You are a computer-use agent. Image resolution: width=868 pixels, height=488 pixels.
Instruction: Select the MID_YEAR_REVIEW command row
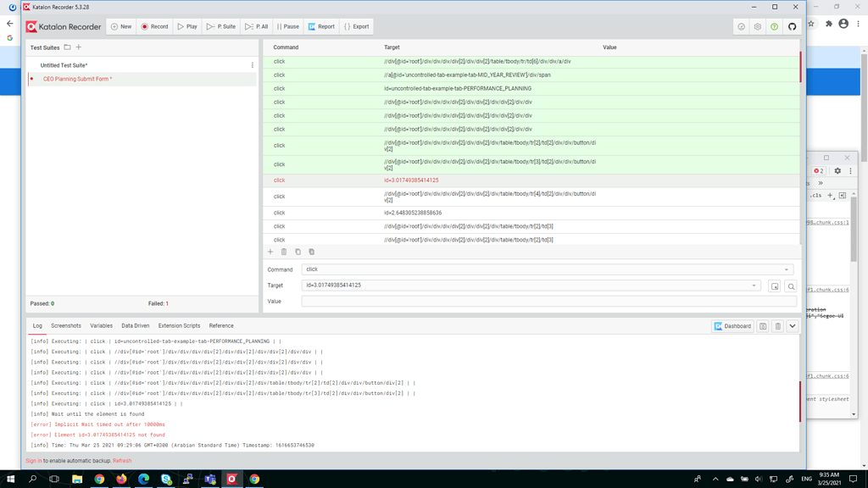(531, 75)
